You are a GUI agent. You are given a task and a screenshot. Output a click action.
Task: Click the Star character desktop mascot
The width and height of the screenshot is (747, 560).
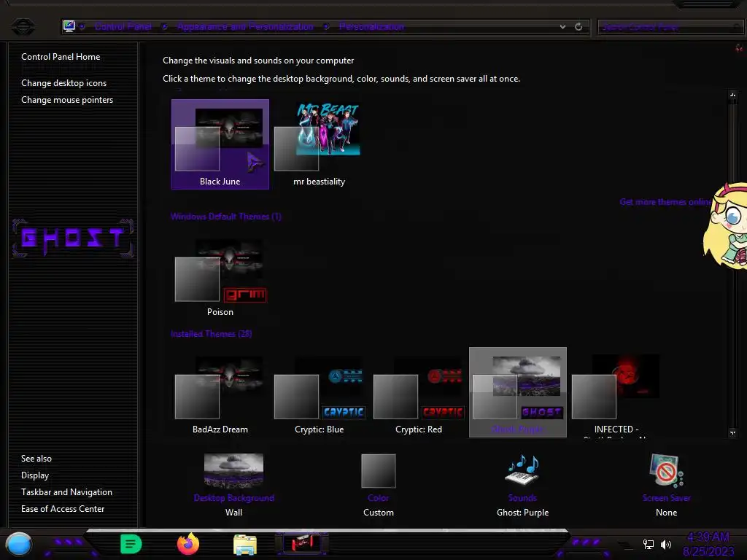(x=726, y=226)
